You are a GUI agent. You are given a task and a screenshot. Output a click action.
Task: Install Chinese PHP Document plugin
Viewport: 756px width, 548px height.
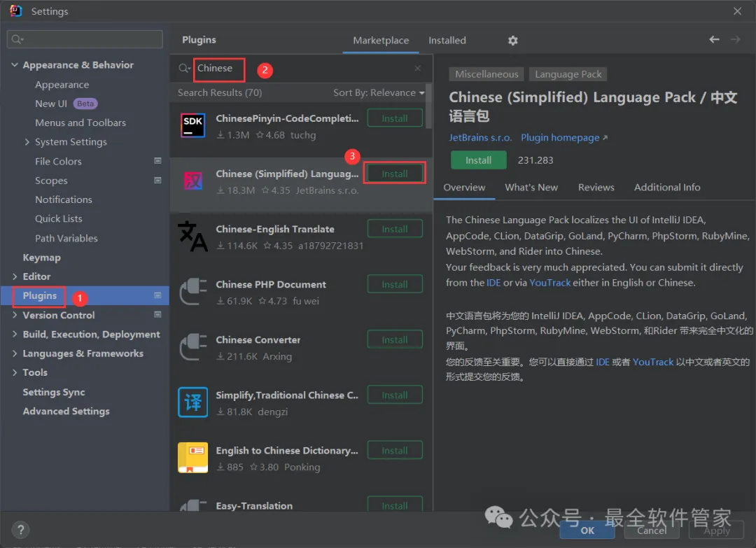pos(395,284)
